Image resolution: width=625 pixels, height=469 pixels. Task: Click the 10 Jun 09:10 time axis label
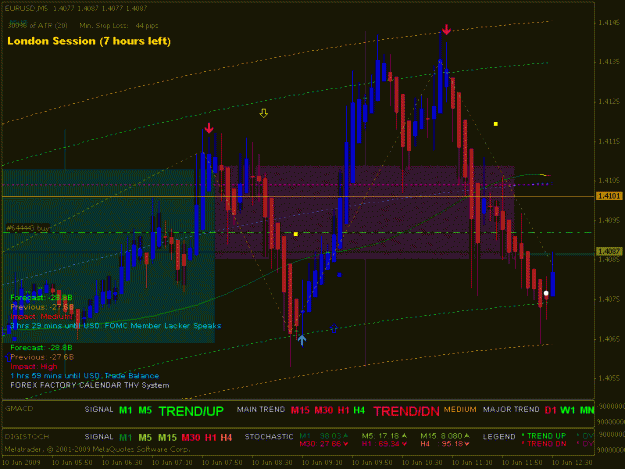[322, 462]
